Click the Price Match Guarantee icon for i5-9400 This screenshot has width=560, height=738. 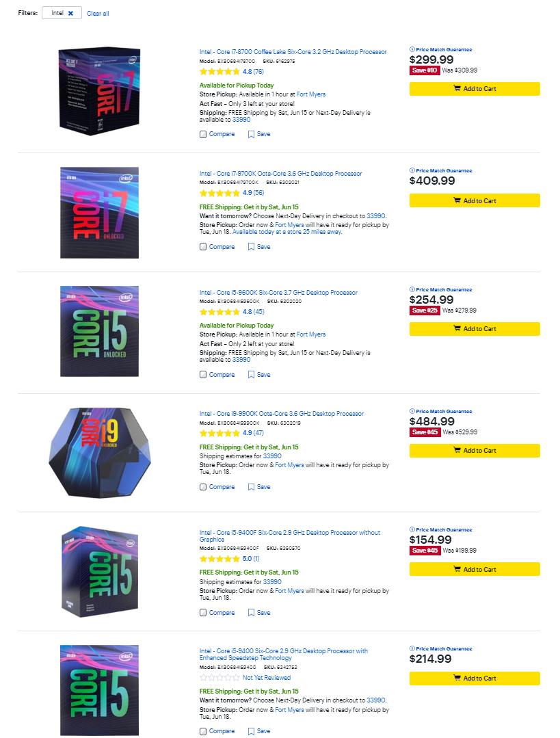(412, 648)
